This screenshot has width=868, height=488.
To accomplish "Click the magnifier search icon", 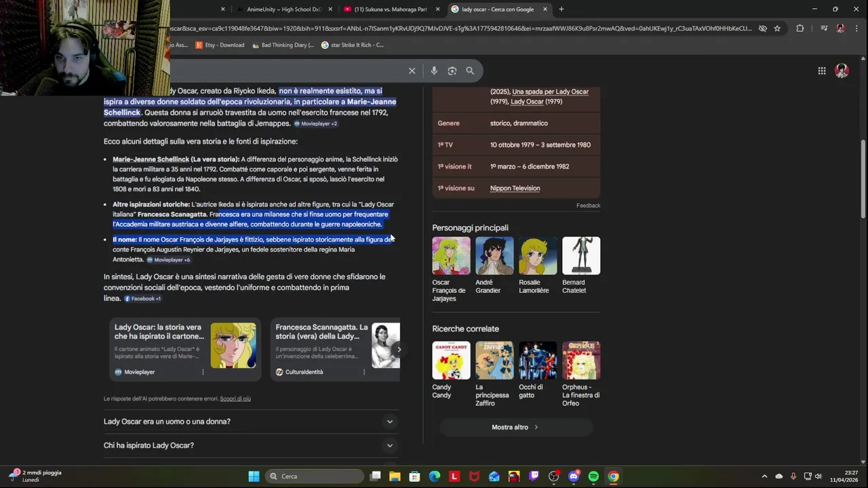I will pos(470,70).
